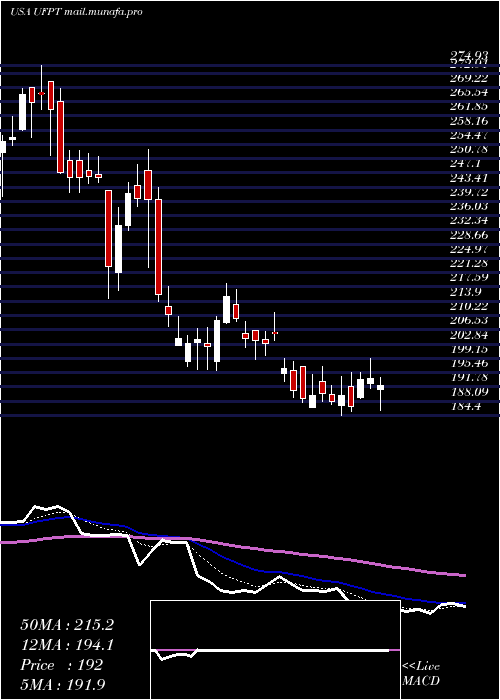
Task: Click the Price : 192 readout
Action: (62, 665)
